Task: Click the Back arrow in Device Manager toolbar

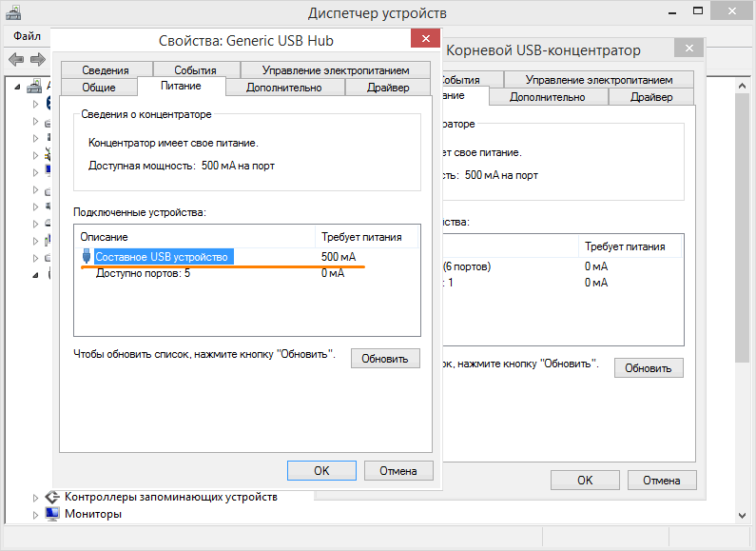Action: [16, 59]
